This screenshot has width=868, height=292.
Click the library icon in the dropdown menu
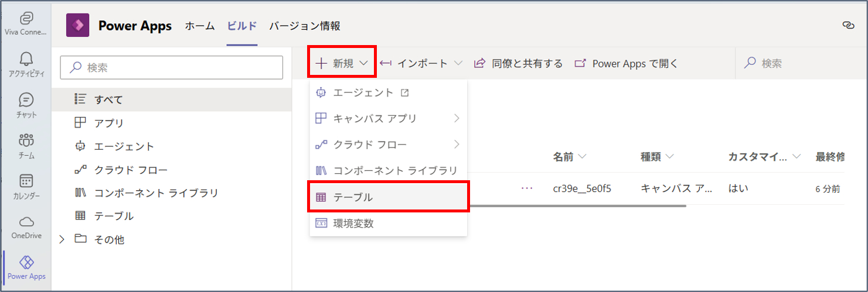click(x=321, y=171)
